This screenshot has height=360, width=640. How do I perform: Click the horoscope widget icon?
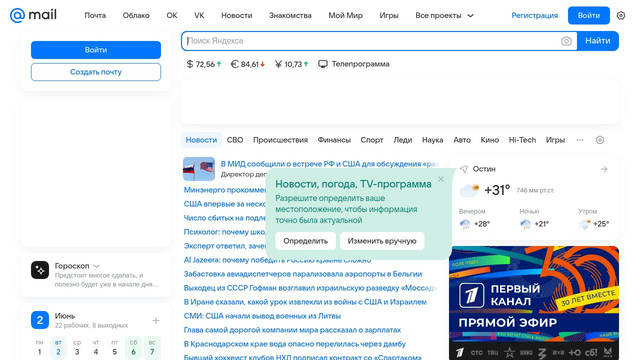click(x=40, y=270)
